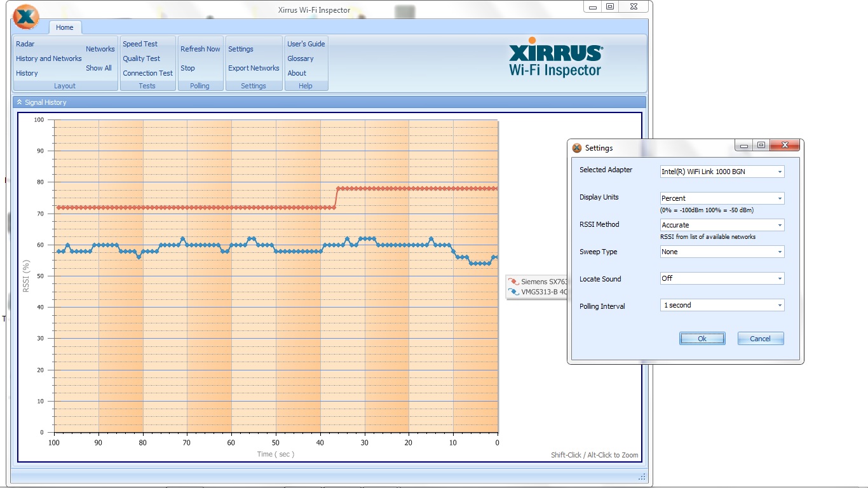Collapse the Signal History panel chevron
Image resolution: width=868 pixels, height=488 pixels.
click(x=19, y=102)
